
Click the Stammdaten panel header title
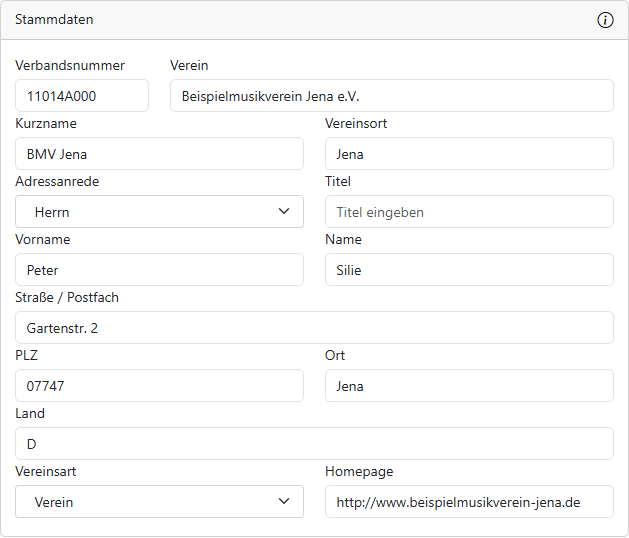(x=54, y=20)
